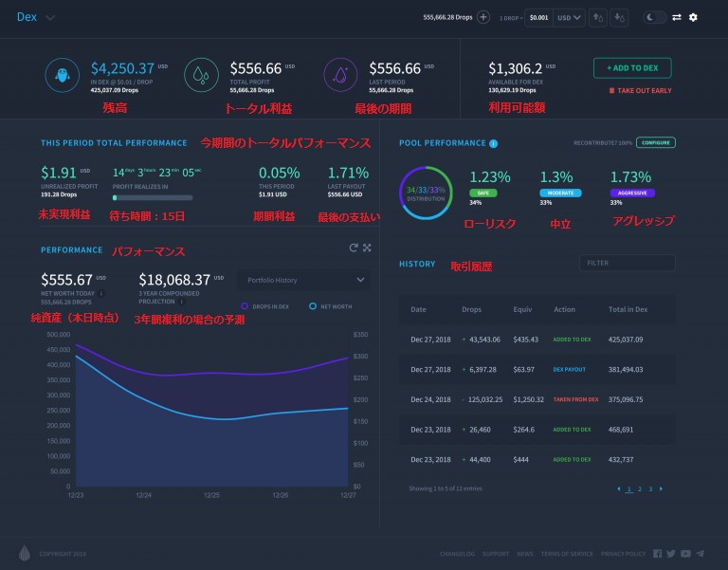Open the Dex title dropdown chevron
The image size is (728, 570).
pos(50,17)
